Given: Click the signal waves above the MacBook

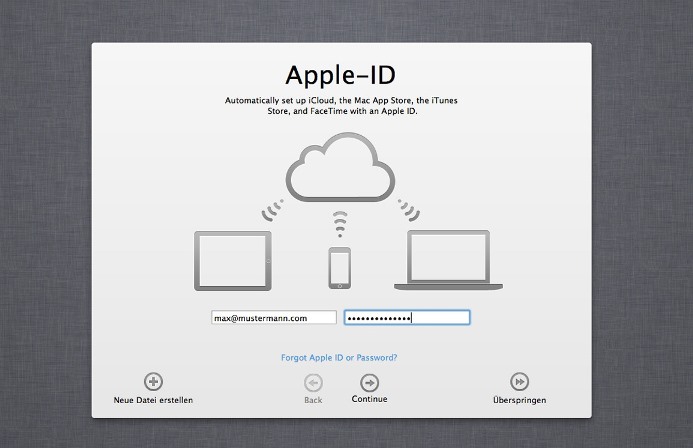Looking at the screenshot, I should (408, 212).
